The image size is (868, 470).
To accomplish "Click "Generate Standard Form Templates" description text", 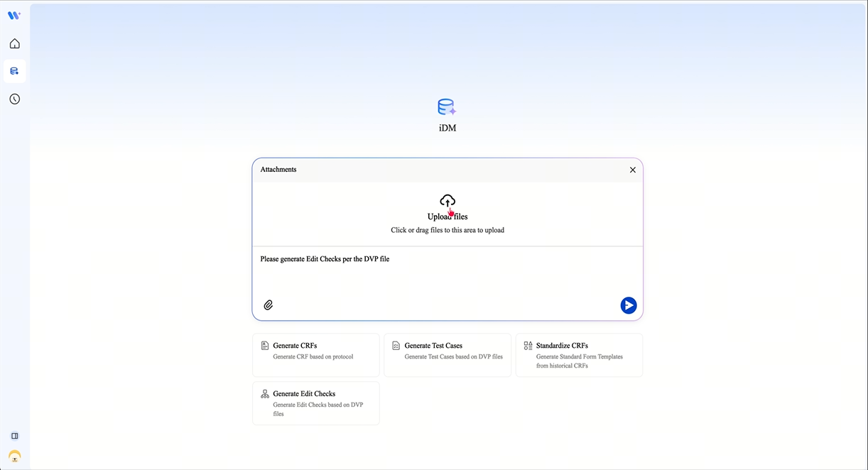I will click(580, 361).
